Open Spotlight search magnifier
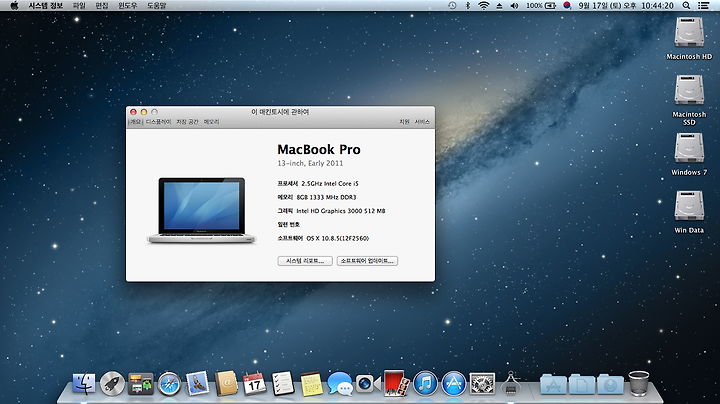The height and width of the screenshot is (404, 720). [x=686, y=6]
